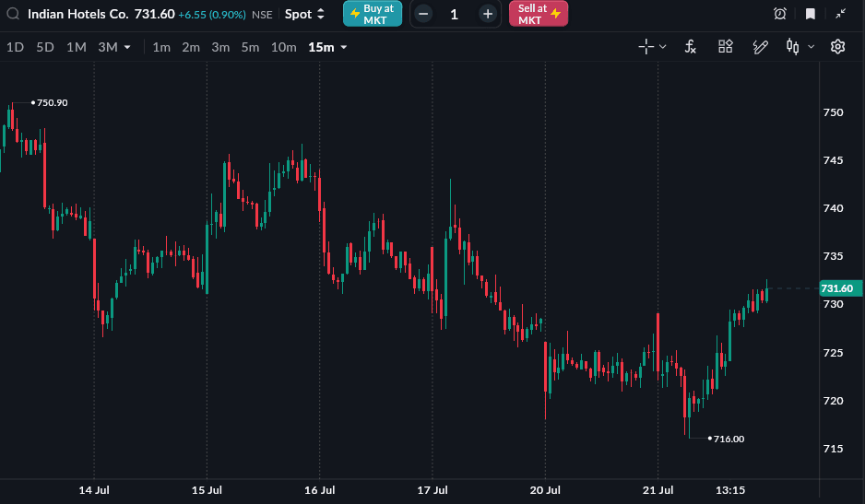Bookmark this stock to watchlist
Screen dimensions: 865x504
coord(811,14)
